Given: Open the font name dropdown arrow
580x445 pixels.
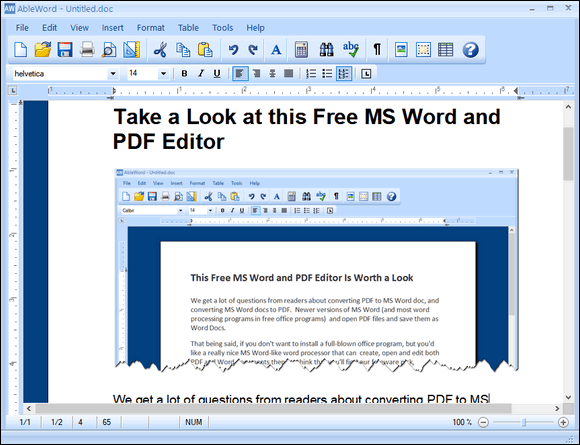Looking at the screenshot, I should pyautogui.click(x=113, y=74).
